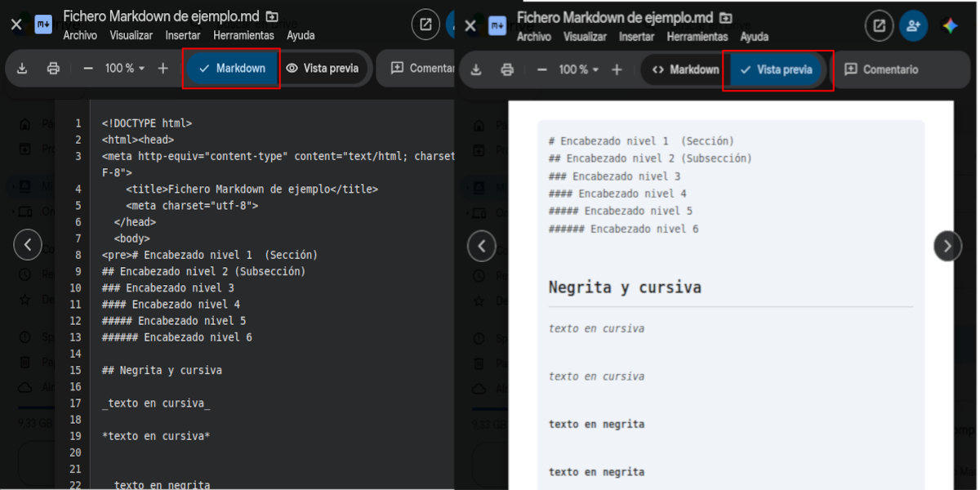Click the '<html><head>' code line
Image resolution: width=980 pixels, height=490 pixels.
click(138, 140)
